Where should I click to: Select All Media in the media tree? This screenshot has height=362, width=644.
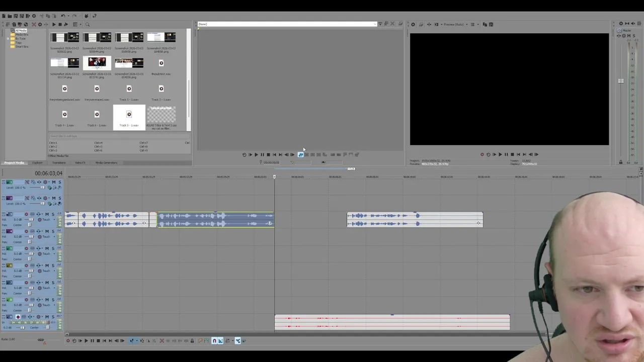tap(21, 31)
